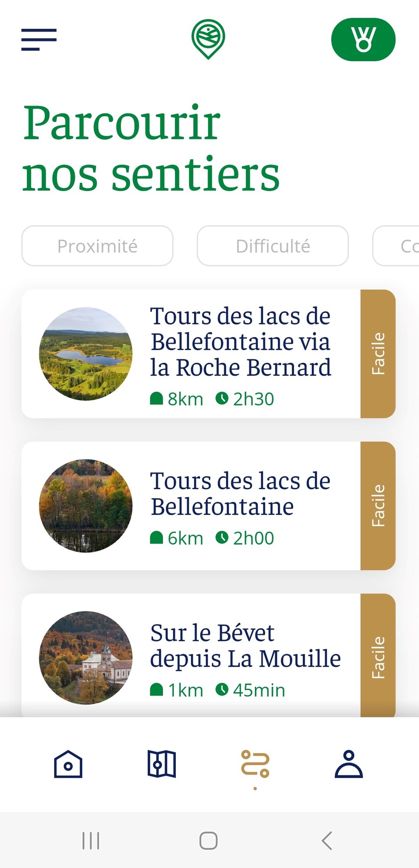This screenshot has height=868, width=419.
Task: Go to the Home tab icon
Action: [68, 764]
